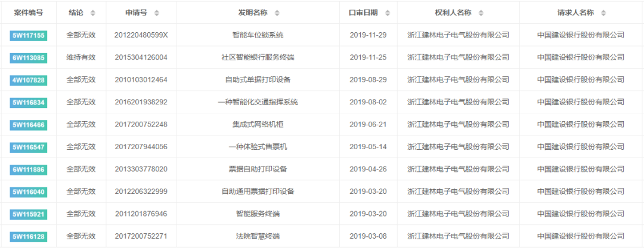The width and height of the screenshot is (644, 250).
Task: Click hearing date 2019-11-29
Action: tap(368, 35)
